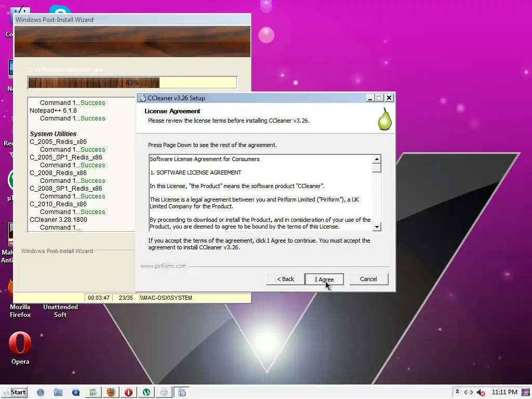532x399 pixels.
Task: Close the CCleaner Setup window
Action: [x=389, y=98]
